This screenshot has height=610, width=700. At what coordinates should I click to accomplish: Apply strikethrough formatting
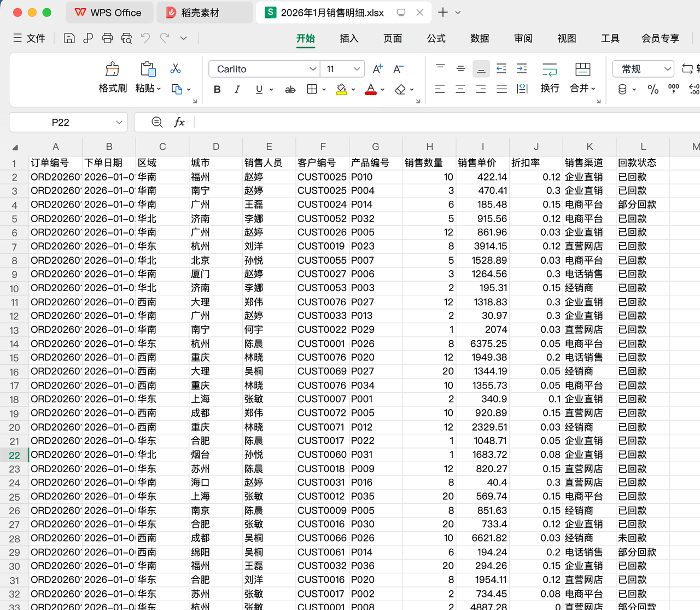(x=290, y=89)
